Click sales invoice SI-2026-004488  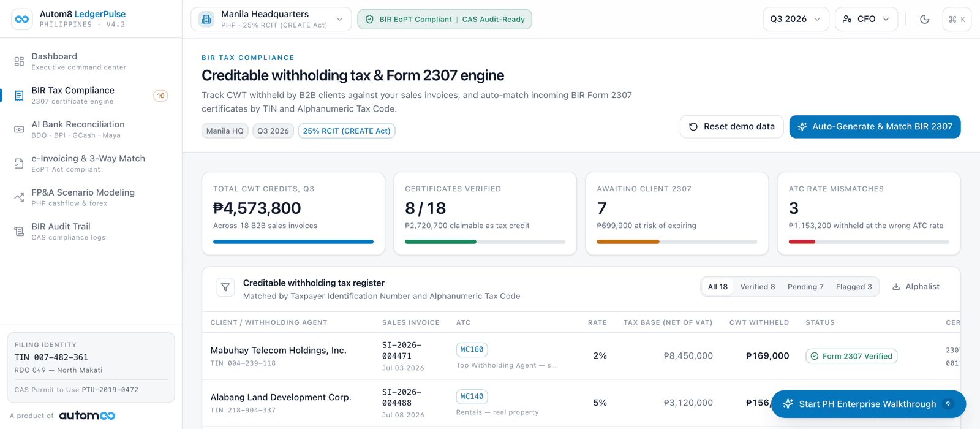click(402, 398)
